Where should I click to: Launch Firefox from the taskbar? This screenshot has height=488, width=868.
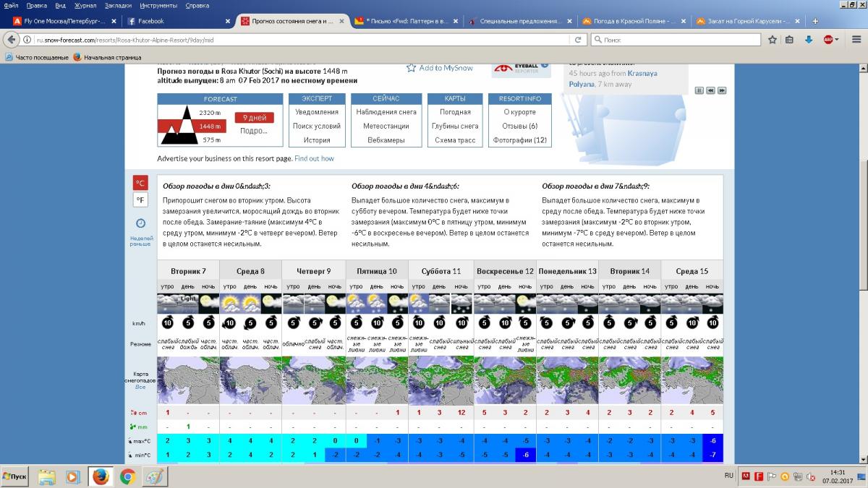point(101,476)
